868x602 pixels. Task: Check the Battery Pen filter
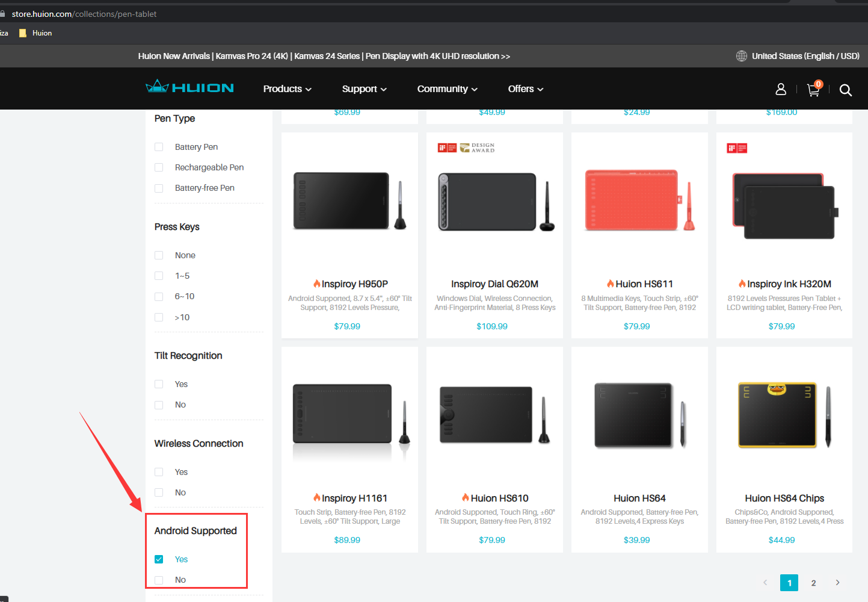(159, 147)
